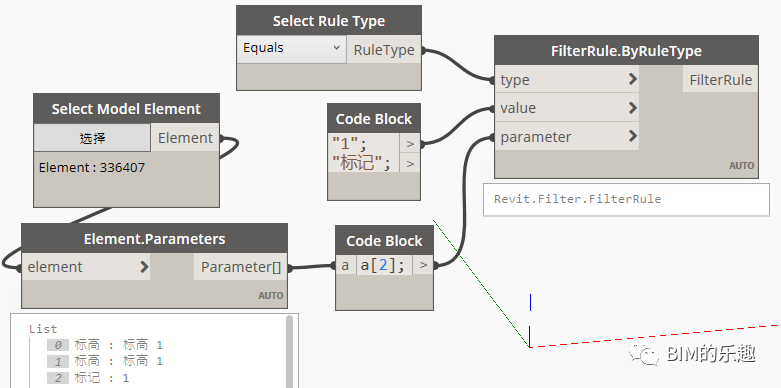Toggle AUTO lacing on Element.Parameters

(270, 296)
